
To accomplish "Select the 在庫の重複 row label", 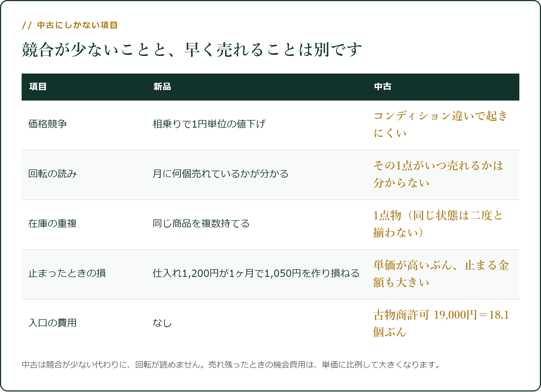I will coord(52,224).
